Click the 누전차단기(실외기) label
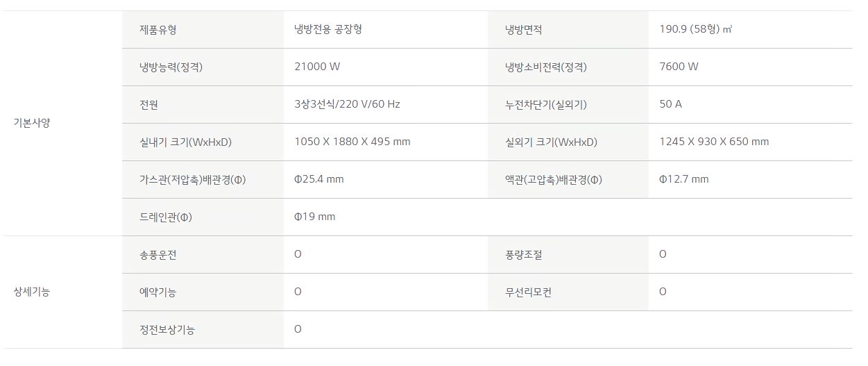 click(x=547, y=104)
